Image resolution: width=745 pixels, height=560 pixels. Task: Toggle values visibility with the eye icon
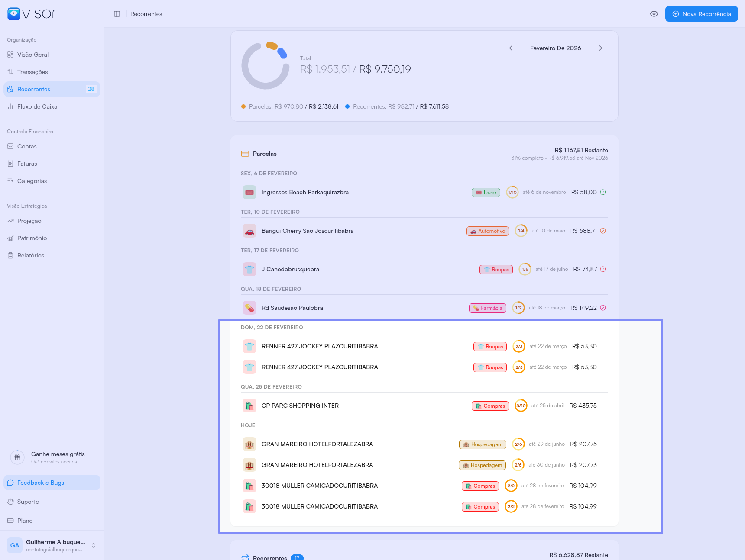(x=654, y=14)
